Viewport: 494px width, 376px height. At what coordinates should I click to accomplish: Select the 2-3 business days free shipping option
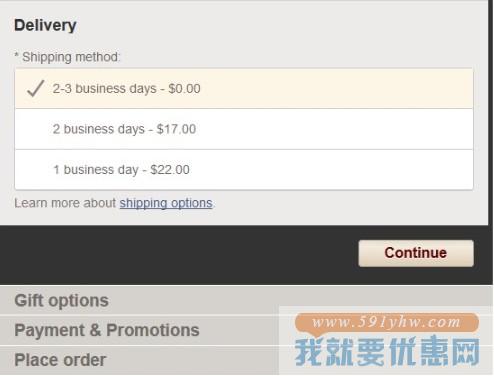244,88
